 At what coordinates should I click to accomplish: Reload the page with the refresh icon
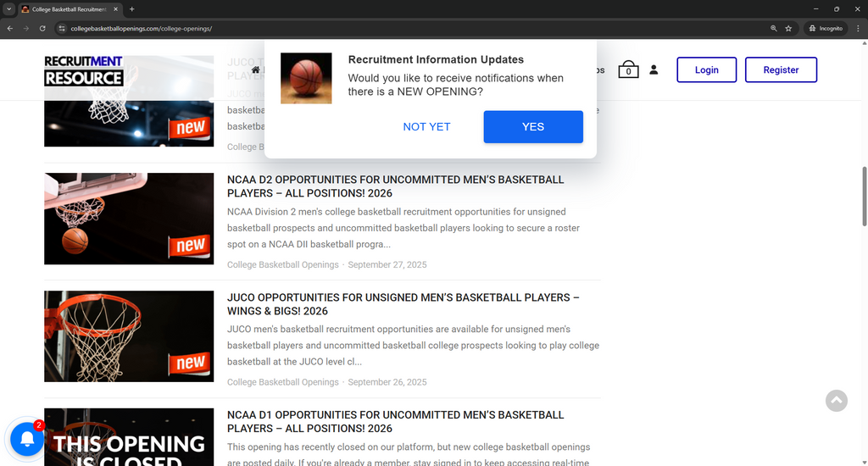(42, 28)
